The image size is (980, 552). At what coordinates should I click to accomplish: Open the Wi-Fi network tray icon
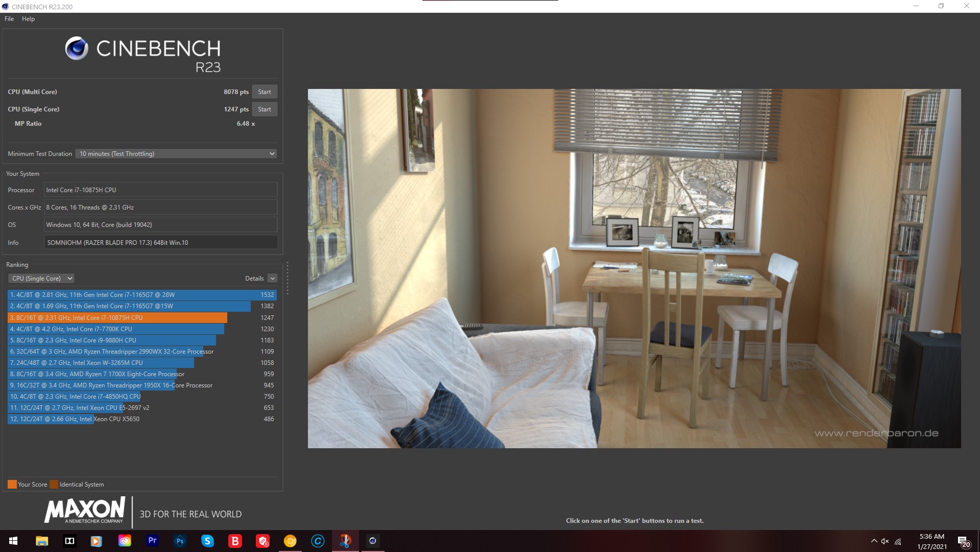pyautogui.click(x=898, y=541)
